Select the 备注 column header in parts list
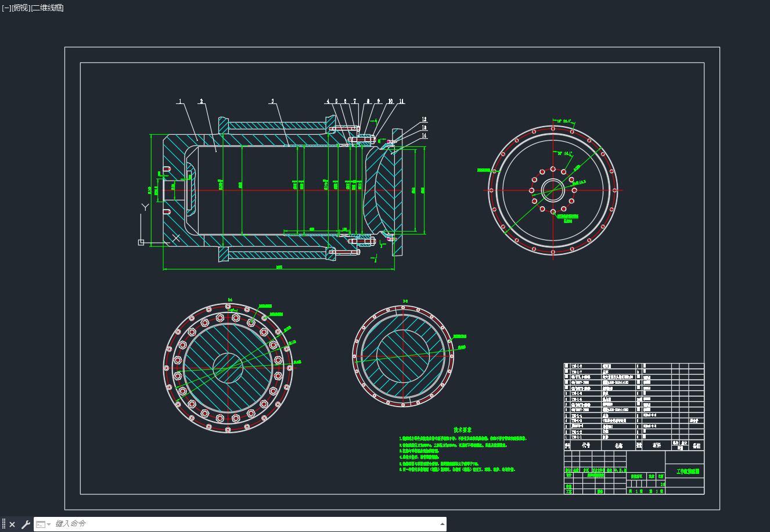 (x=696, y=445)
